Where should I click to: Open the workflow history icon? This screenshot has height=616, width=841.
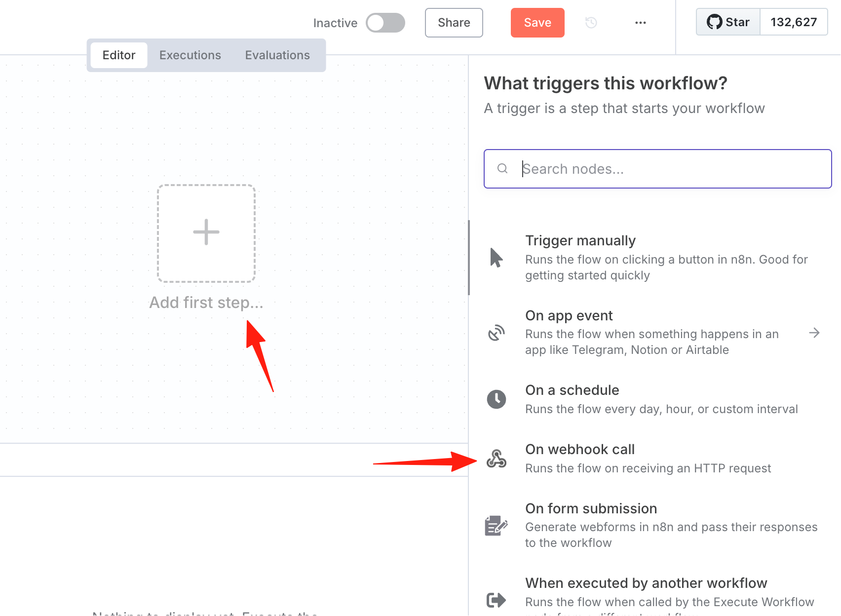point(591,22)
